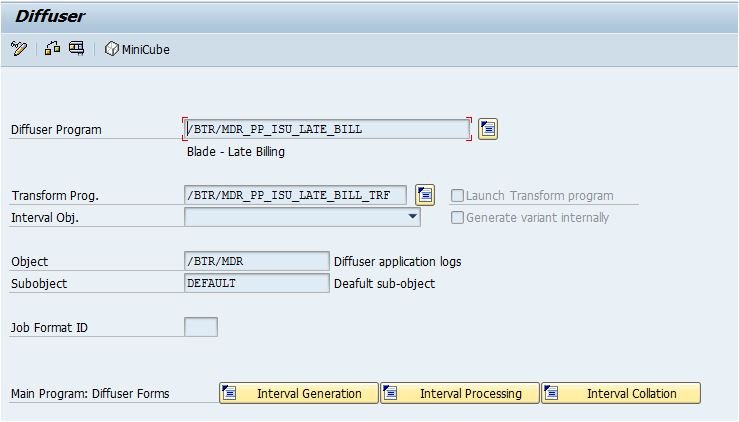739x422 pixels.
Task: Click the object hierarchy toolbar icon
Action: click(52, 48)
